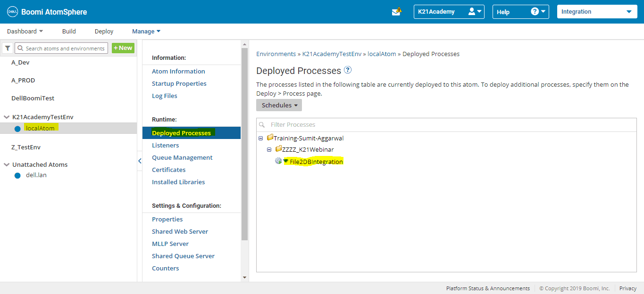Viewport: 644px width, 294px height.
Task: Open Platform Status & Announcements
Action: click(488, 288)
